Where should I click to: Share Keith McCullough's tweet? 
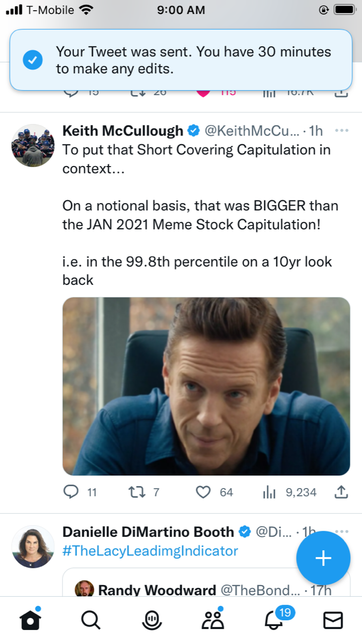tap(341, 492)
